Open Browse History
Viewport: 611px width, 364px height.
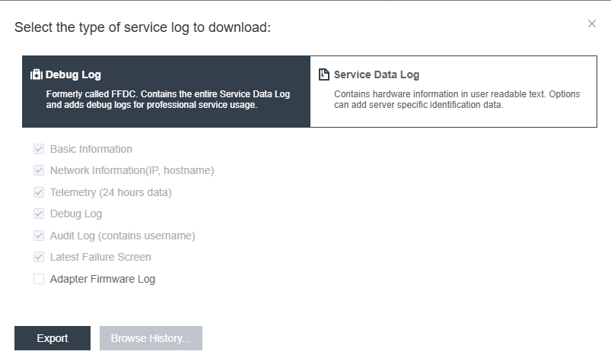pyautogui.click(x=151, y=338)
